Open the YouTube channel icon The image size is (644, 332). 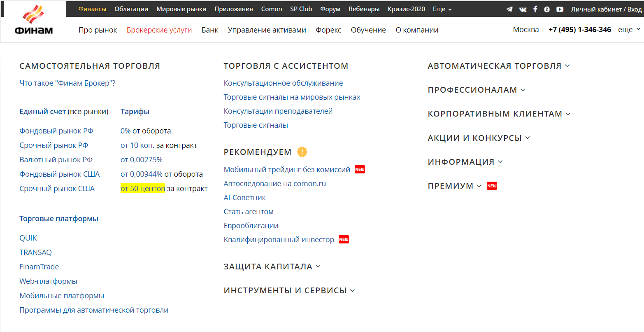(560, 9)
